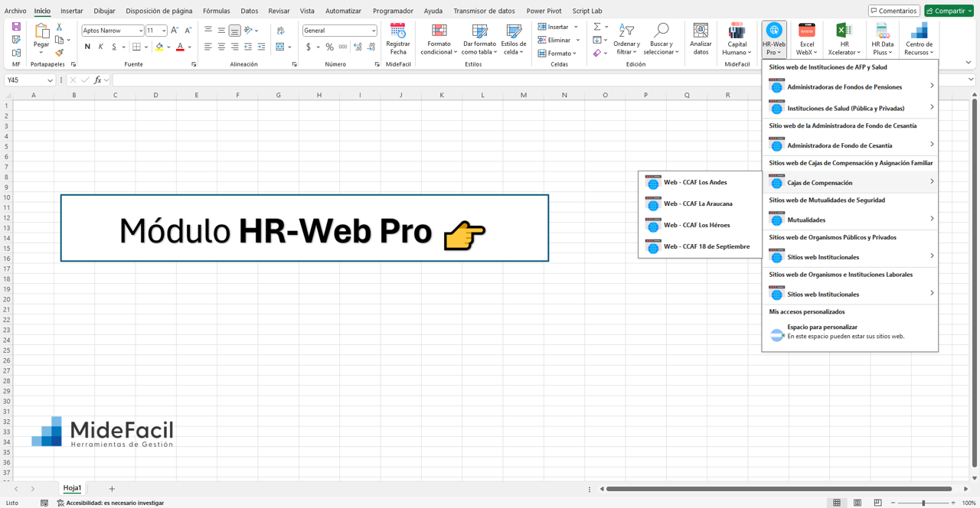Pick the yellow fill color swatch
Screen dimensions: 980x508
coord(159,47)
